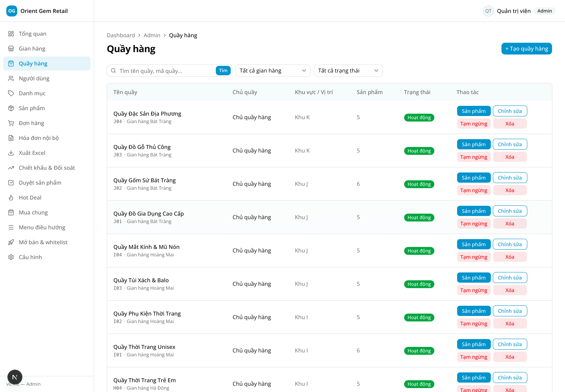Viewport: 565px width, 392px height.
Task: Click the Người dùng users icon
Action: (x=11, y=78)
